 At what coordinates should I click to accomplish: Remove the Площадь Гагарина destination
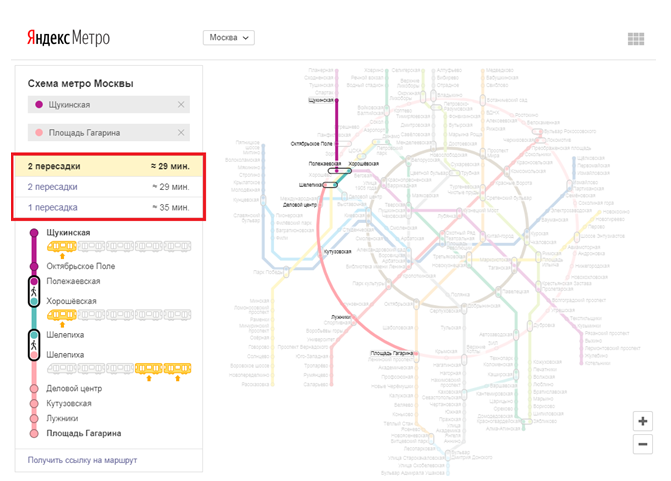click(x=181, y=133)
